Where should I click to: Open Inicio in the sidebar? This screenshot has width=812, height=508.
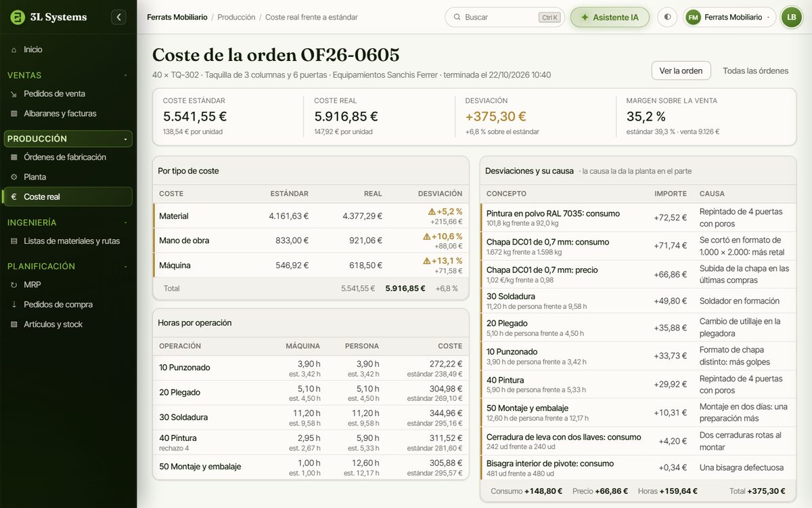click(68, 49)
